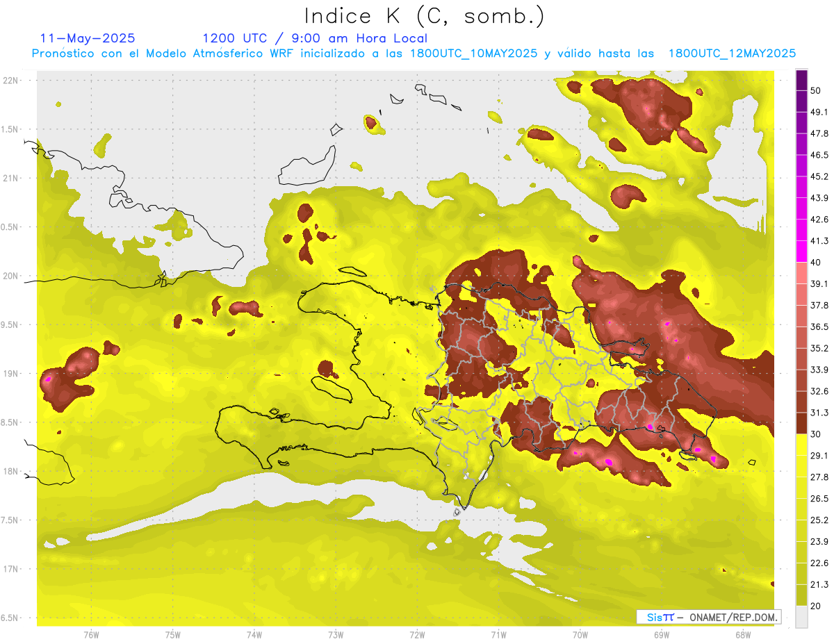Screen dimensions: 834x644
Task: Click the colorbar value "42.6"
Action: click(819, 220)
